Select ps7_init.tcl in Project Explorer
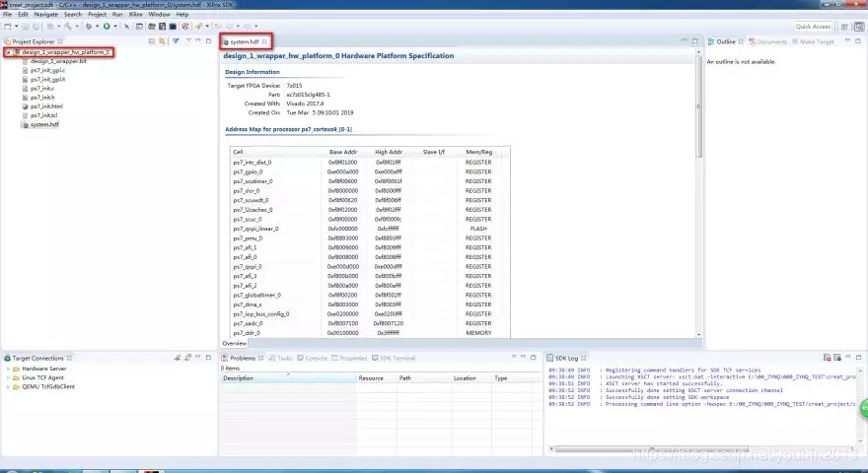 click(x=44, y=115)
